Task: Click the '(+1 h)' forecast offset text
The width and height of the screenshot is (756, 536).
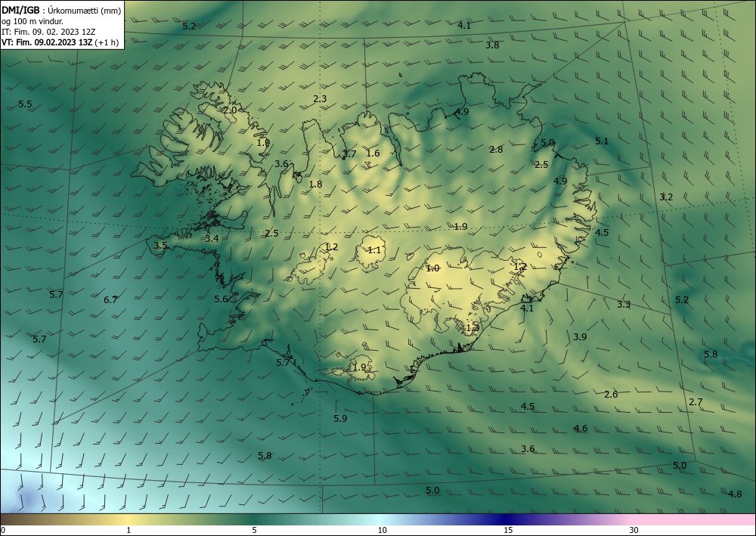Action: point(107,42)
